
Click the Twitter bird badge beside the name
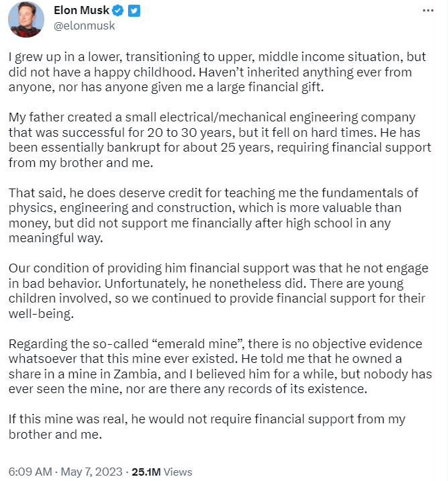(x=134, y=11)
